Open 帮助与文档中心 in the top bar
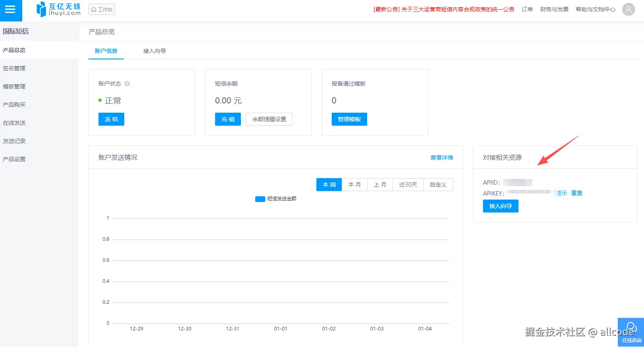644x347 pixels. [x=596, y=9]
